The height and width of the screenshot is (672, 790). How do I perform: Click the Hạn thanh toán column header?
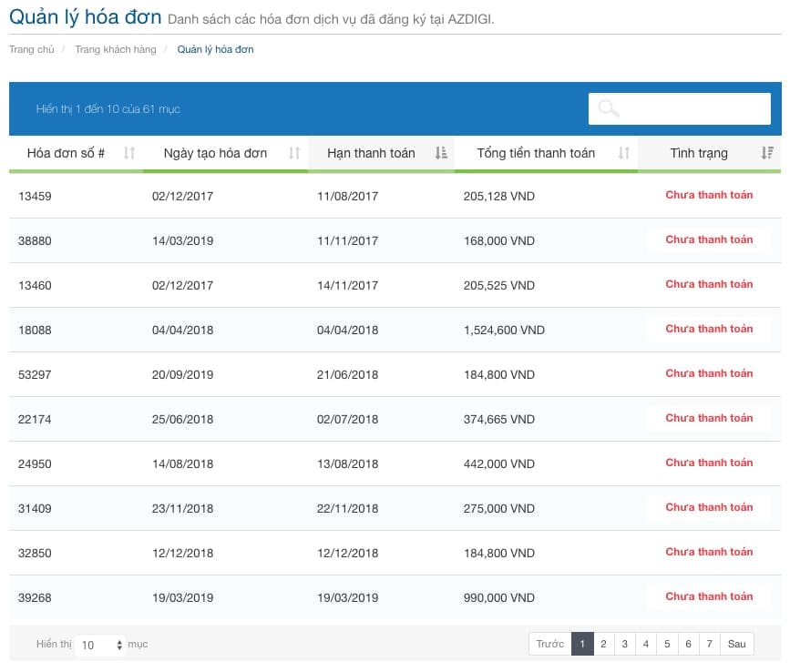tap(371, 153)
